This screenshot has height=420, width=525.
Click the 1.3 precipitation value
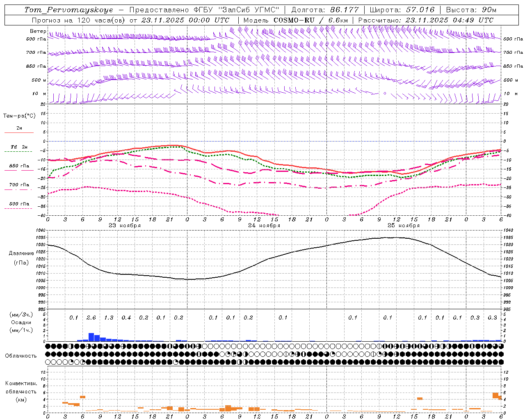pyautogui.click(x=109, y=318)
